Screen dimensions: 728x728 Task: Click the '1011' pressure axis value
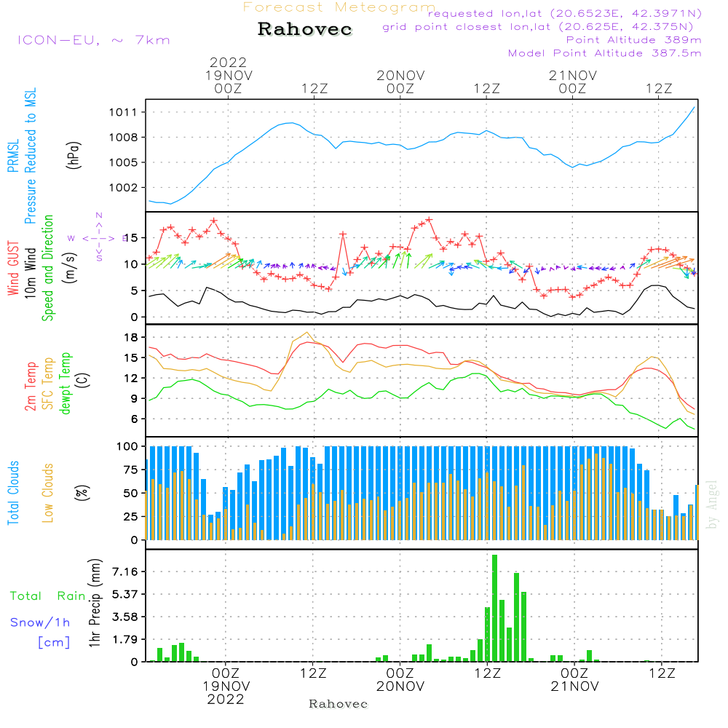click(123, 112)
